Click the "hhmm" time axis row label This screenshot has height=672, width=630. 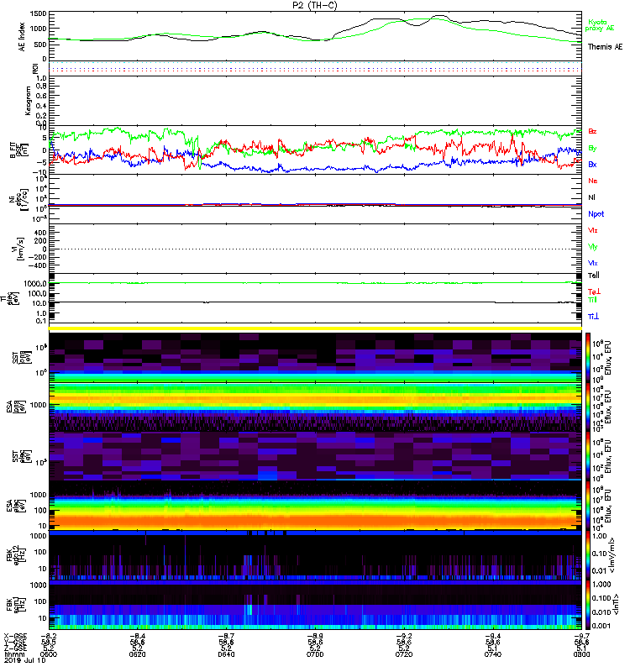(x=14, y=654)
